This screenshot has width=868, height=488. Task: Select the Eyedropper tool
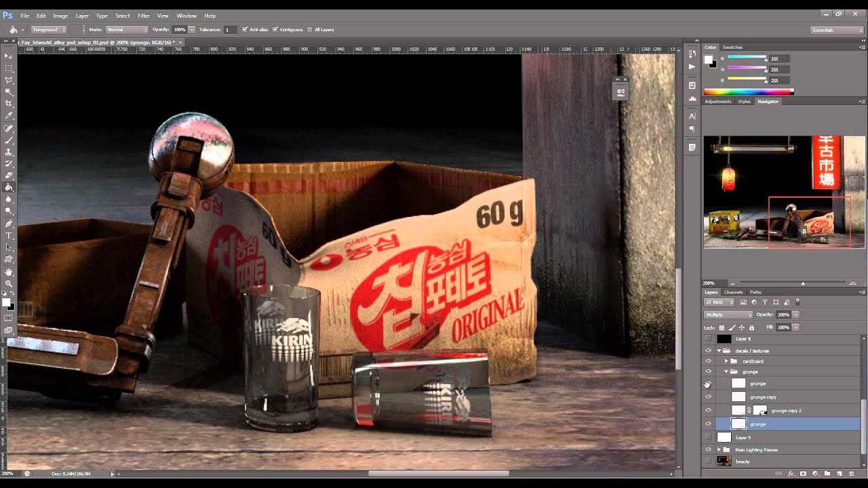(9, 116)
